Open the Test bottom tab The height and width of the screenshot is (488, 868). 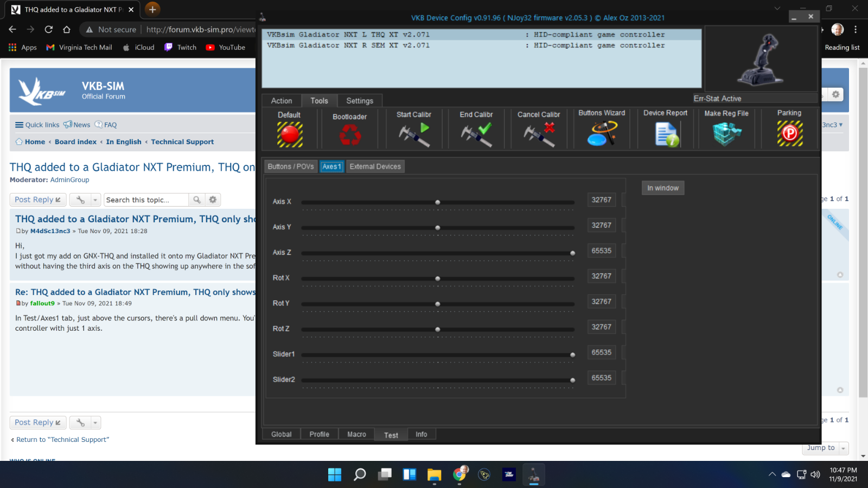pos(391,435)
